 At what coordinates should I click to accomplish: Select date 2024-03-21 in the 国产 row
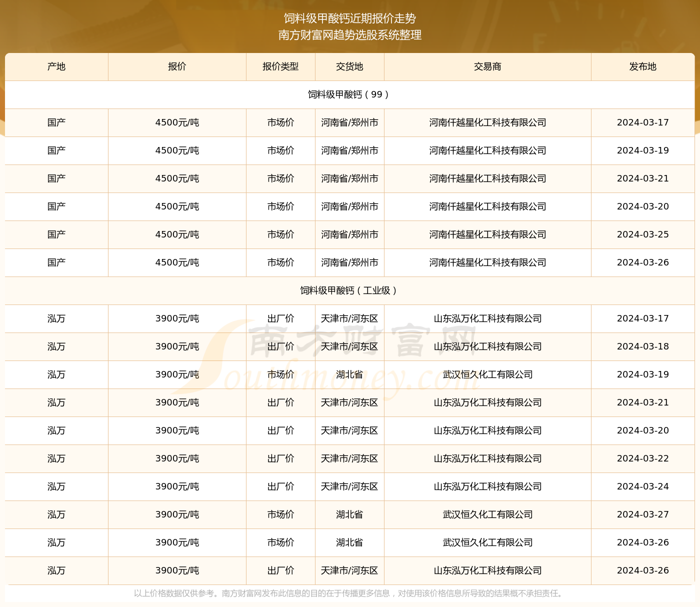(643, 178)
